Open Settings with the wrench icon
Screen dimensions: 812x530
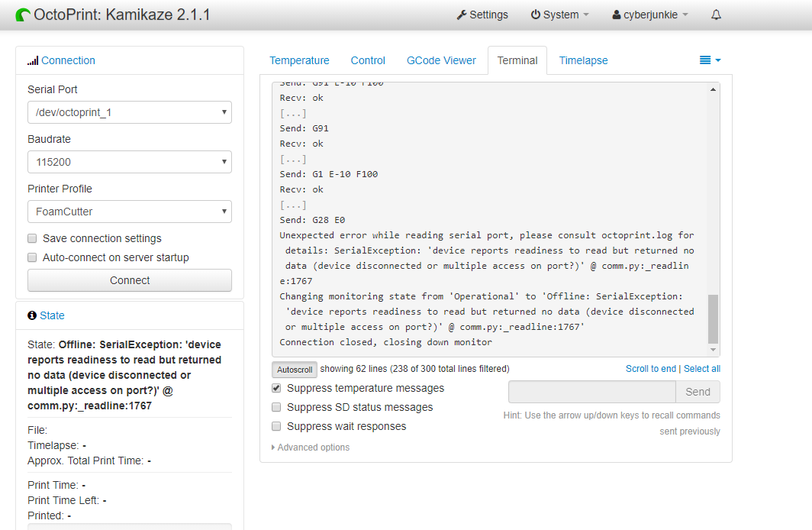point(482,15)
